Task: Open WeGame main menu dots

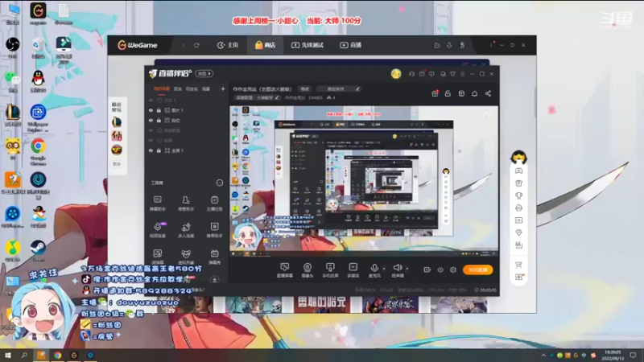Action: [491, 45]
